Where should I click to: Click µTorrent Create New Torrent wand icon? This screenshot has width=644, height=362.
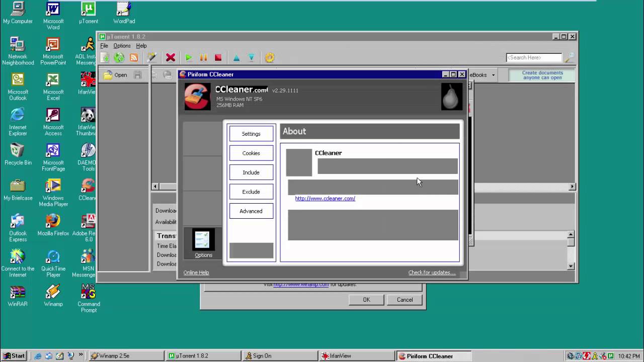click(151, 58)
